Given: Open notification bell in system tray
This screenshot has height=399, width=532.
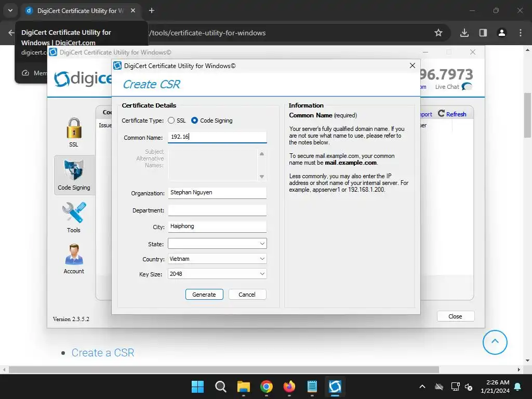Looking at the screenshot, I should 518,387.
